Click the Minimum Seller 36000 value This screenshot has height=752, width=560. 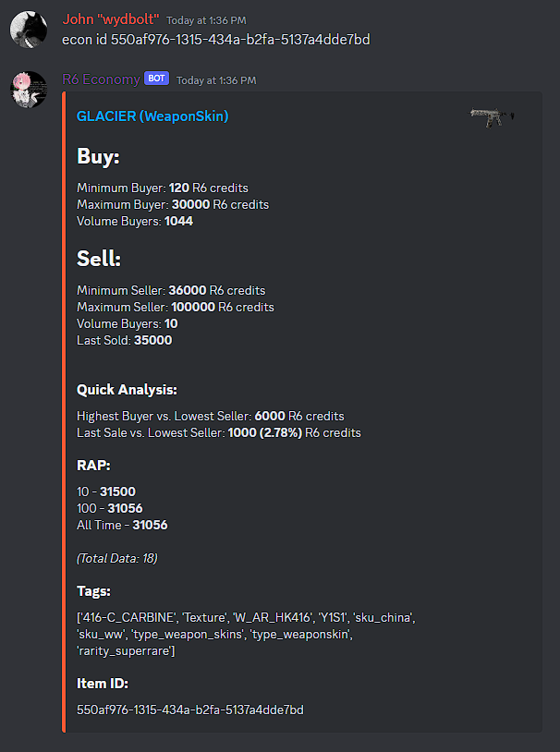tap(188, 291)
